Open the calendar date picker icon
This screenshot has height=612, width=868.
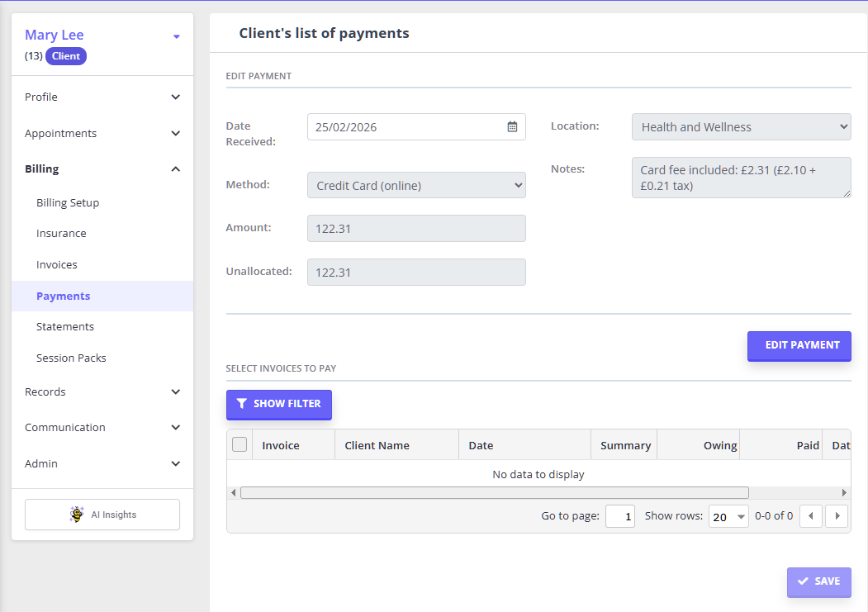(x=512, y=127)
